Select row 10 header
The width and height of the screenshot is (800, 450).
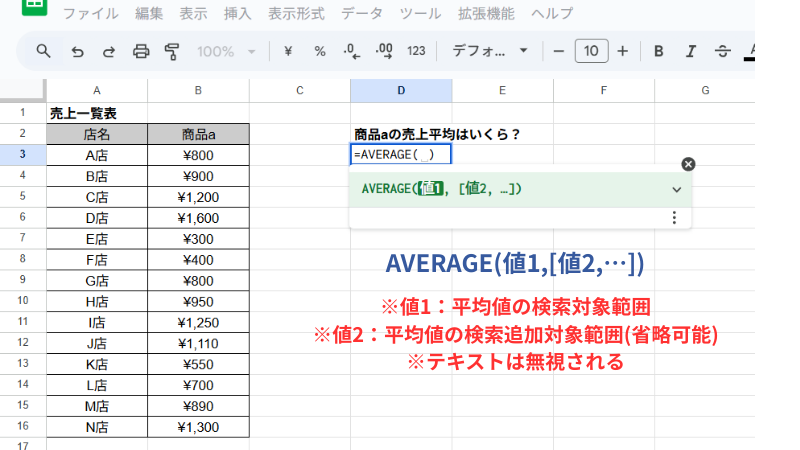point(23,301)
